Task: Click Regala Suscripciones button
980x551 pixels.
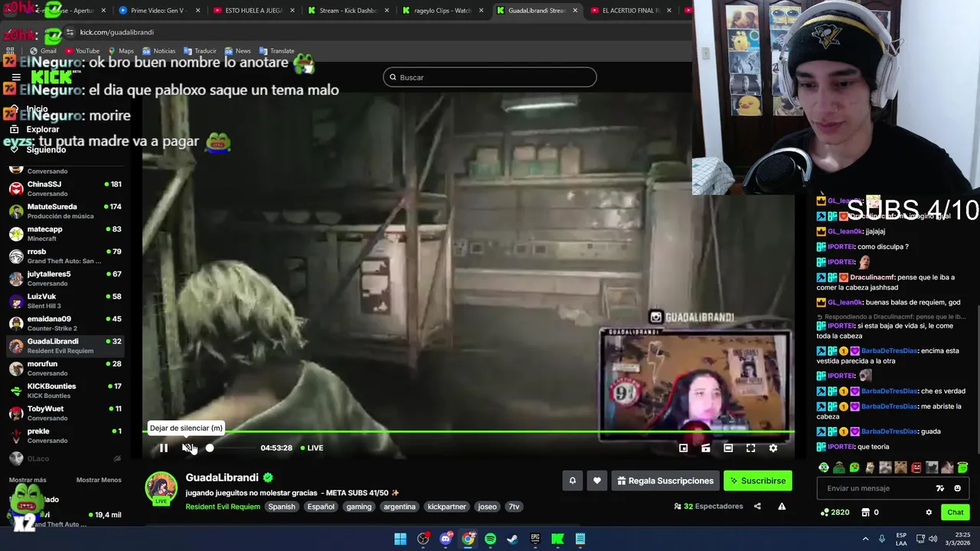Action: point(665,481)
